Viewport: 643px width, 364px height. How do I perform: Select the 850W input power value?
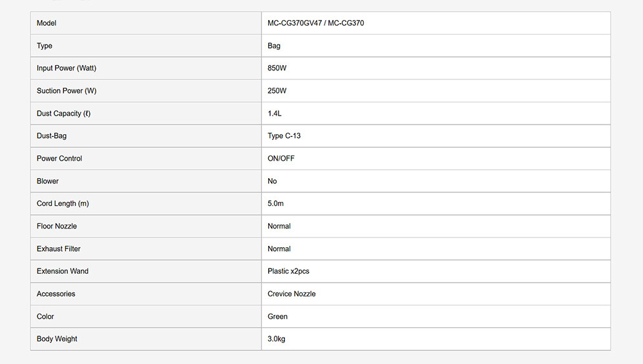[277, 68]
